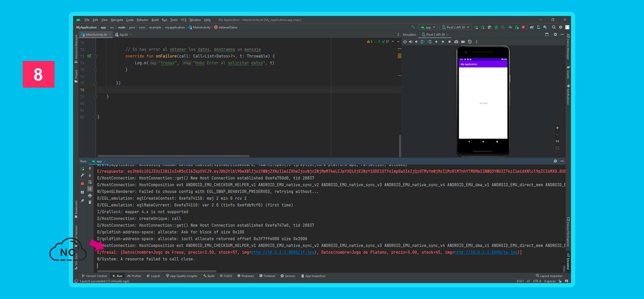This screenshot has width=644, height=299.
Task: Open the Terminal tool window
Action: tap(267, 276)
